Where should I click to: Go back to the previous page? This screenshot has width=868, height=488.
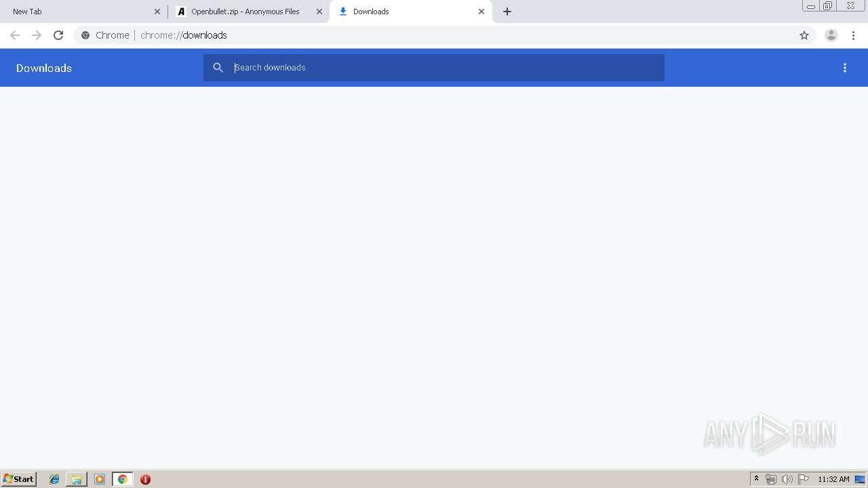(x=15, y=35)
